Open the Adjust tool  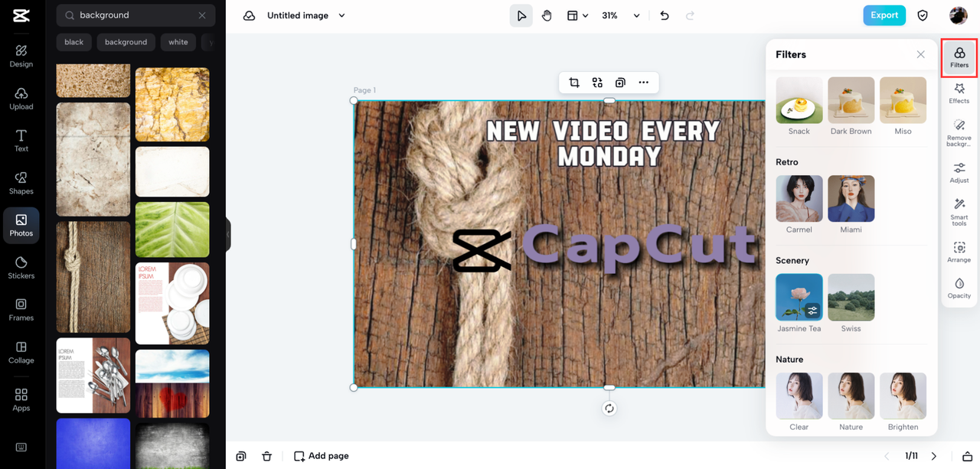pyautogui.click(x=959, y=173)
